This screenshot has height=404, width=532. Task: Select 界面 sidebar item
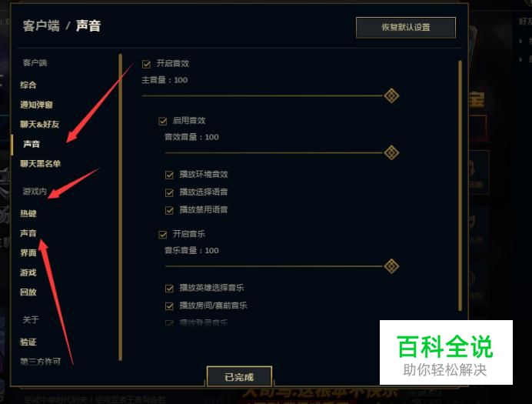(28, 253)
